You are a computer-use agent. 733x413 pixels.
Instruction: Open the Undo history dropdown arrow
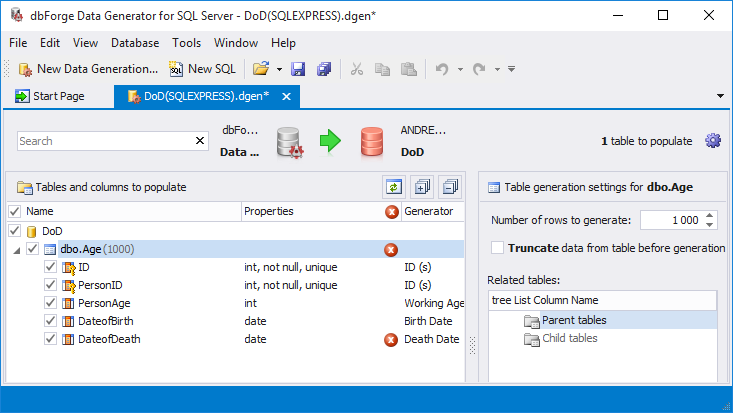[460, 69]
